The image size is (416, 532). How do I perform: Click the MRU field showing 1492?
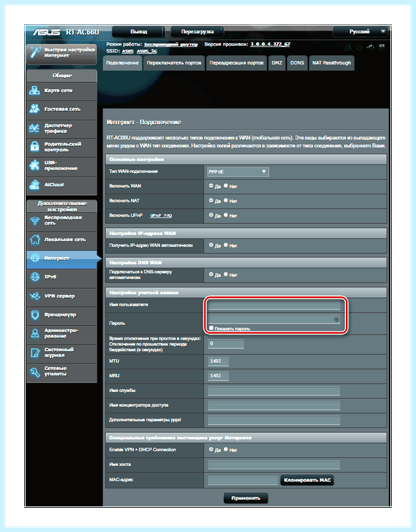coord(218,375)
